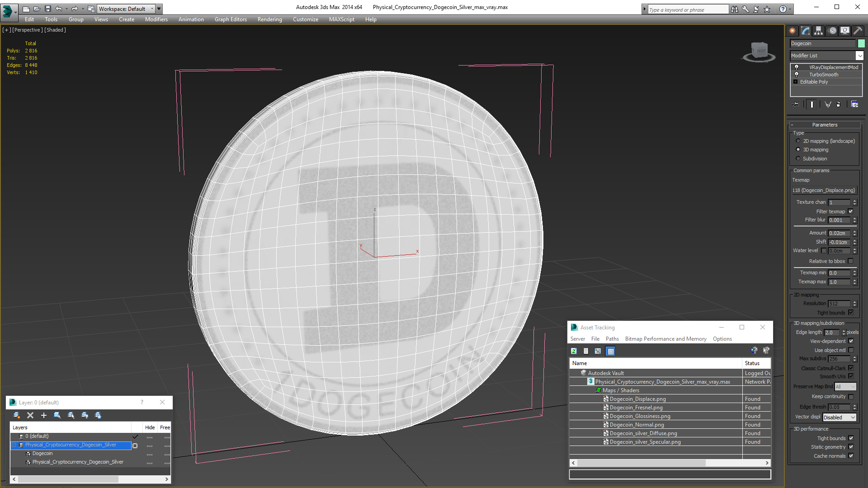Open Configure Modifier Sets icon
Screen dimensions: 868x488
[x=854, y=104]
